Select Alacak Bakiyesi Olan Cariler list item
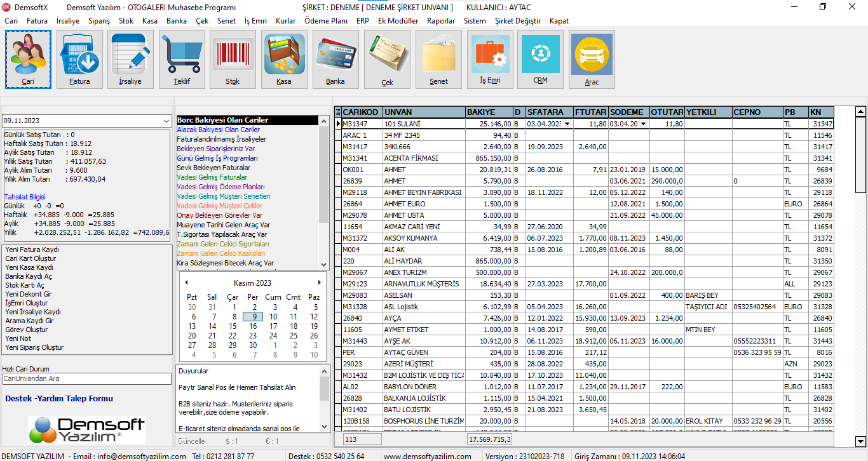Viewport: 868px width, 461px height. click(x=219, y=130)
